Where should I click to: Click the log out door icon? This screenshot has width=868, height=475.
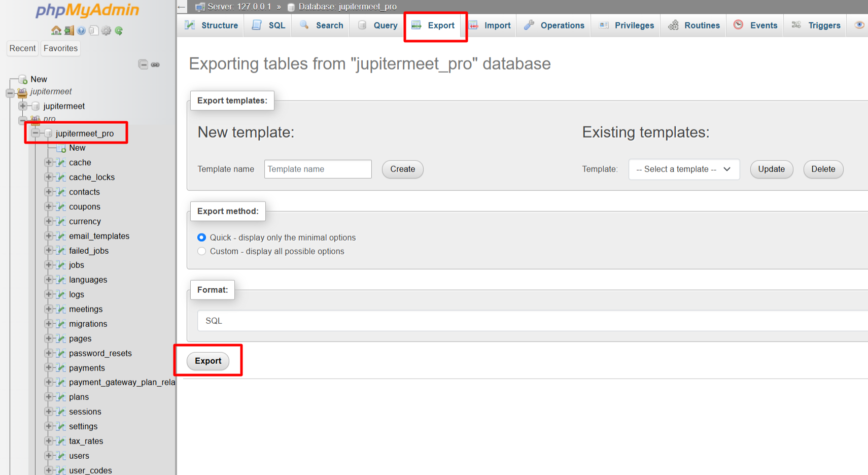69,31
